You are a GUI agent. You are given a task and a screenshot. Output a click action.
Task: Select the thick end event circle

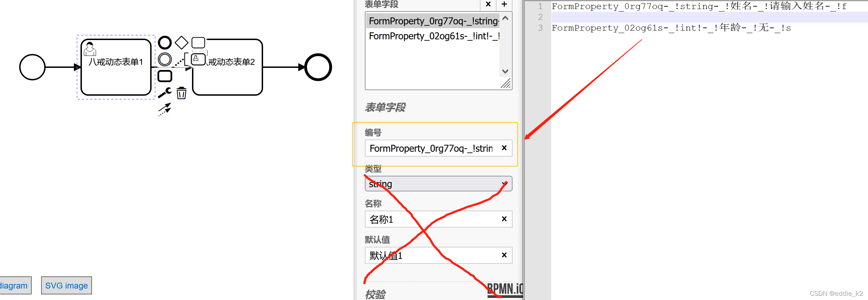pyautogui.click(x=318, y=67)
